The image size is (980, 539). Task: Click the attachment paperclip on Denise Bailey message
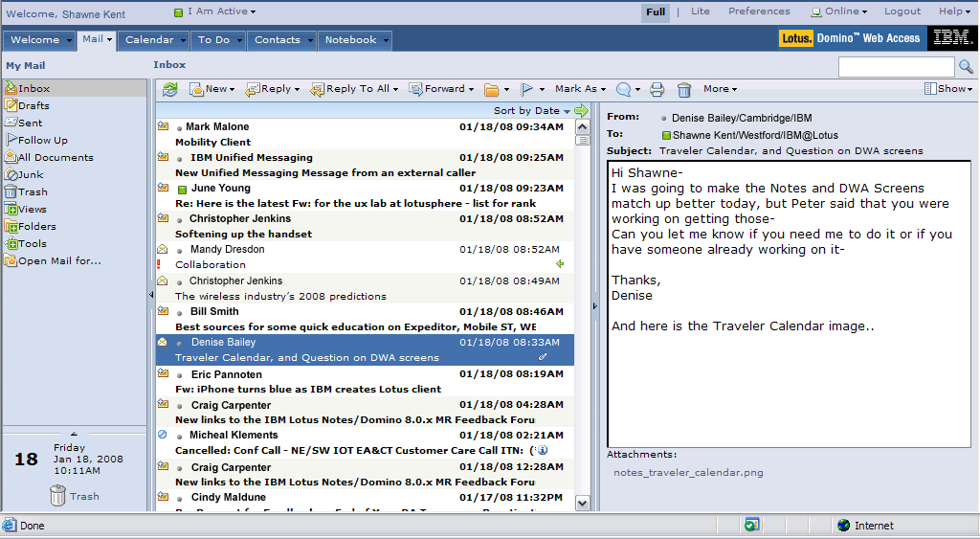point(543,357)
